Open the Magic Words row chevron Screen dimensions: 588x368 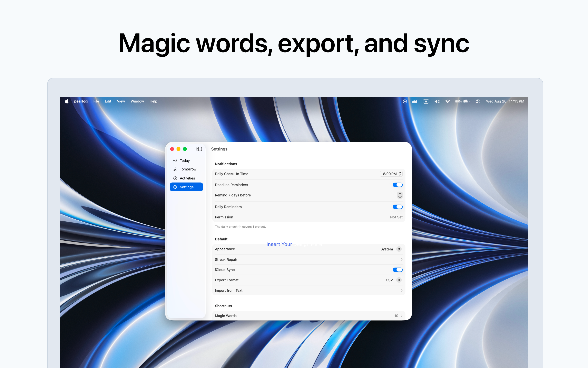(x=401, y=316)
